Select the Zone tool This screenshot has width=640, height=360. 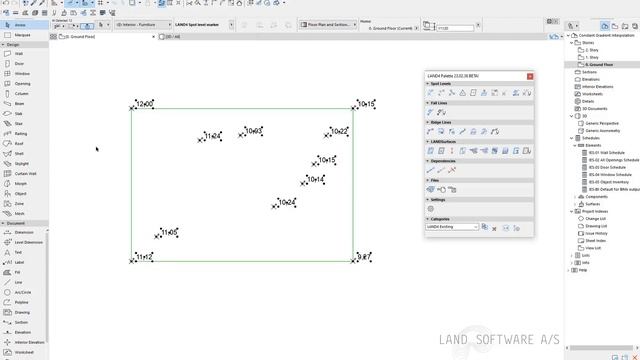24,204
